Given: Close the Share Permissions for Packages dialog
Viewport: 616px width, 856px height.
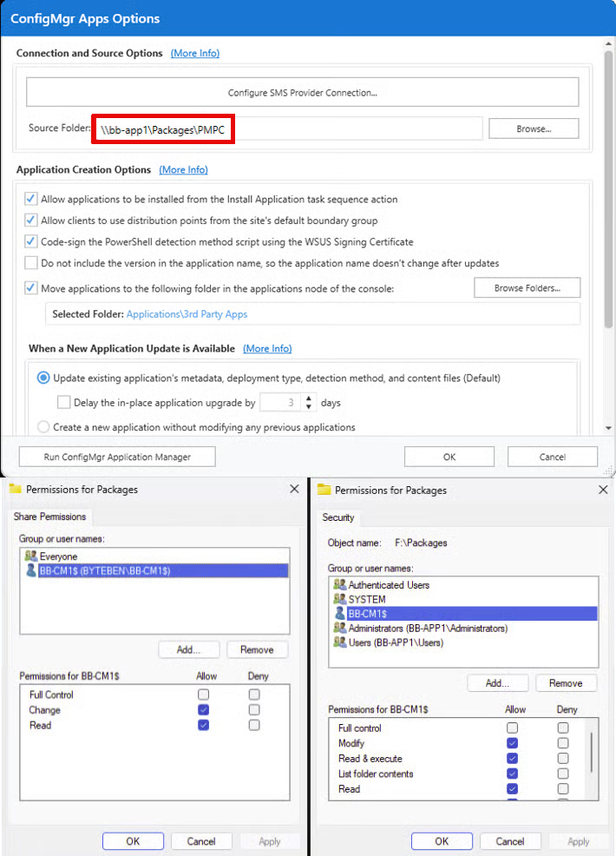Looking at the screenshot, I should coord(294,489).
